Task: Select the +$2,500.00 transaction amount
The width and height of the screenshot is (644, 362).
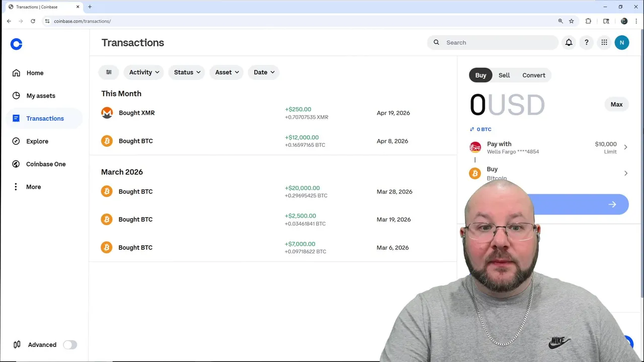Action: pos(300,216)
